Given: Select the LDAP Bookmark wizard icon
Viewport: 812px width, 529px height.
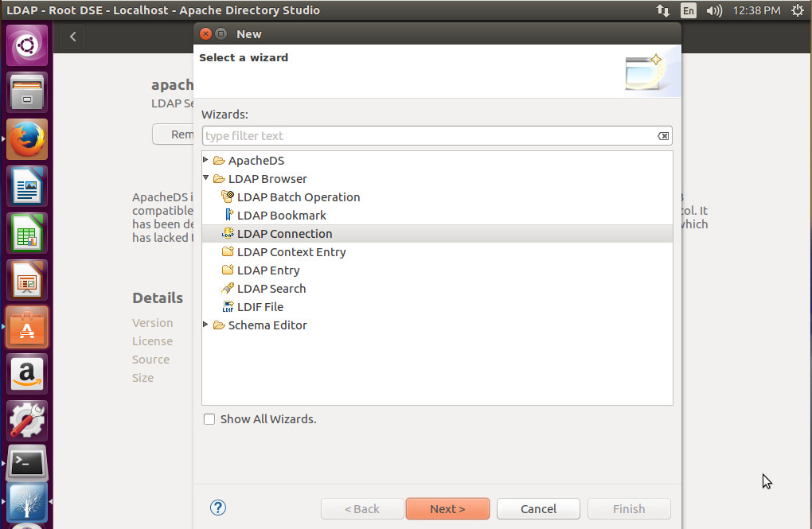Looking at the screenshot, I should click(228, 215).
